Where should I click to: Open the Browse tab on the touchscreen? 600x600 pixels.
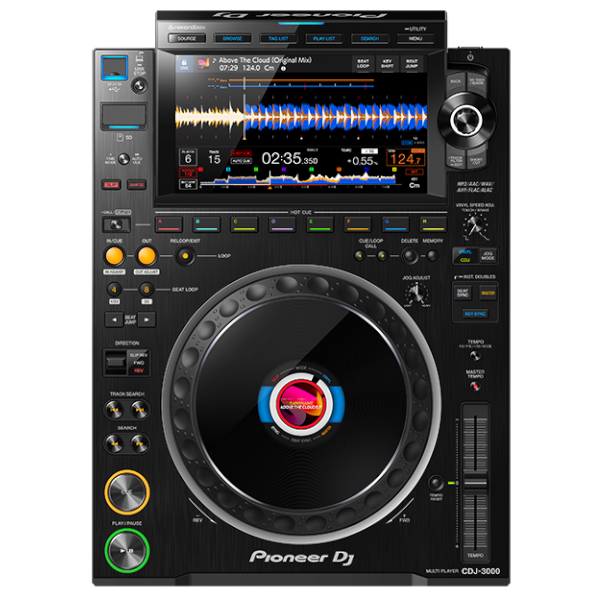[231, 38]
